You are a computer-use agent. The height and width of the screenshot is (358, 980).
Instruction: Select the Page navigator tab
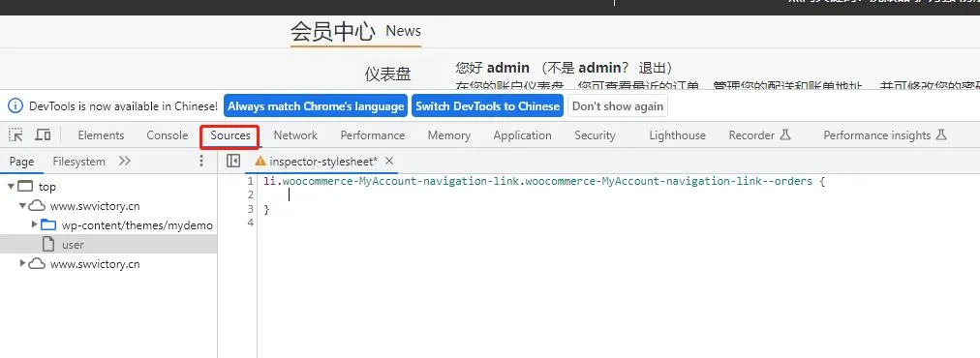[22, 162]
